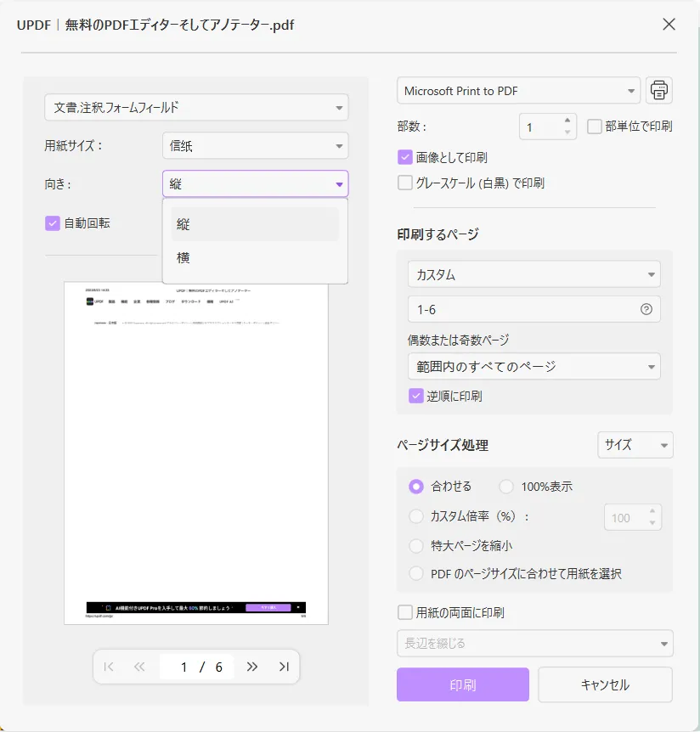Click the 印刷 print button
Image resolution: width=700 pixels, height=732 pixels.
click(463, 684)
